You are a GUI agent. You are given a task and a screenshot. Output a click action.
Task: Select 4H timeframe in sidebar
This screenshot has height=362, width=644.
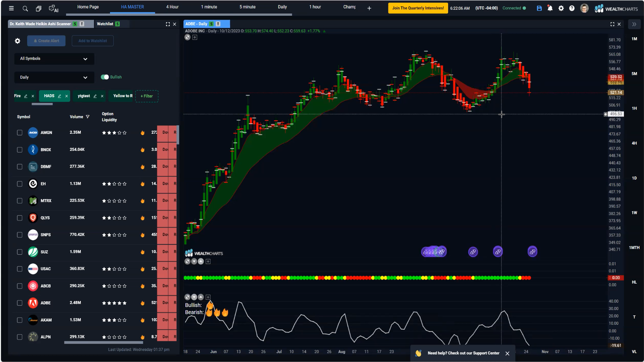click(634, 143)
